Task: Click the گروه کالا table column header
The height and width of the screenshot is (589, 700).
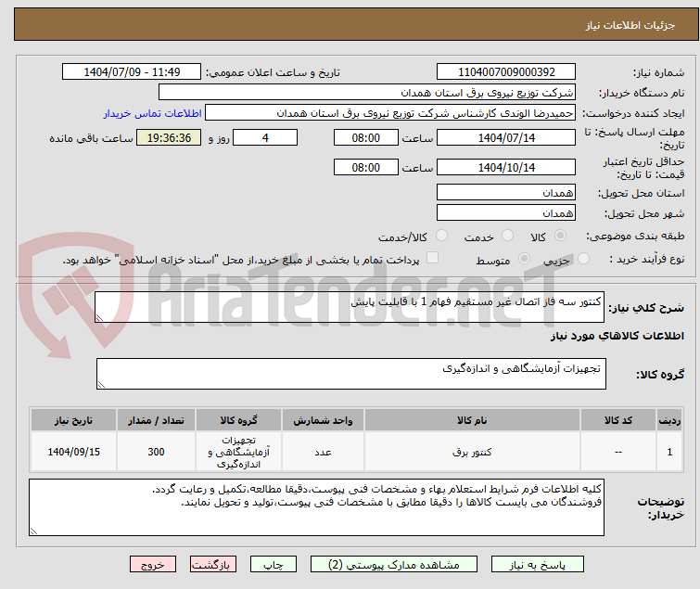Action: [x=238, y=420]
